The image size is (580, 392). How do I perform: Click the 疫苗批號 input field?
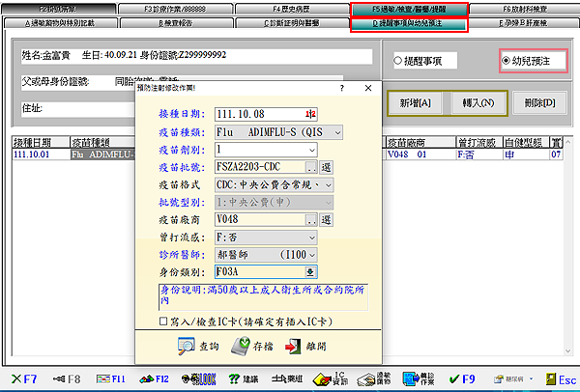pyautogui.click(x=261, y=166)
